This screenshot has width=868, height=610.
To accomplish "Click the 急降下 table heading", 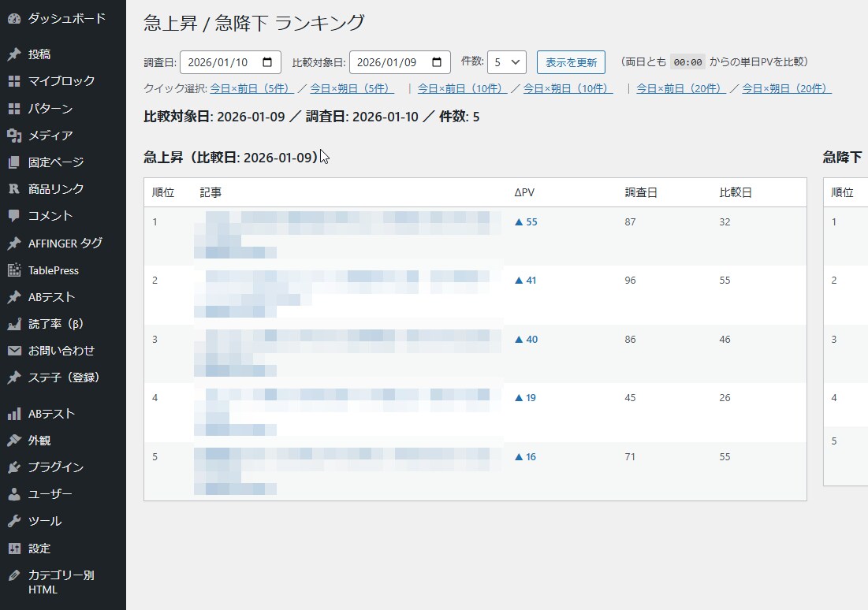I will click(843, 158).
